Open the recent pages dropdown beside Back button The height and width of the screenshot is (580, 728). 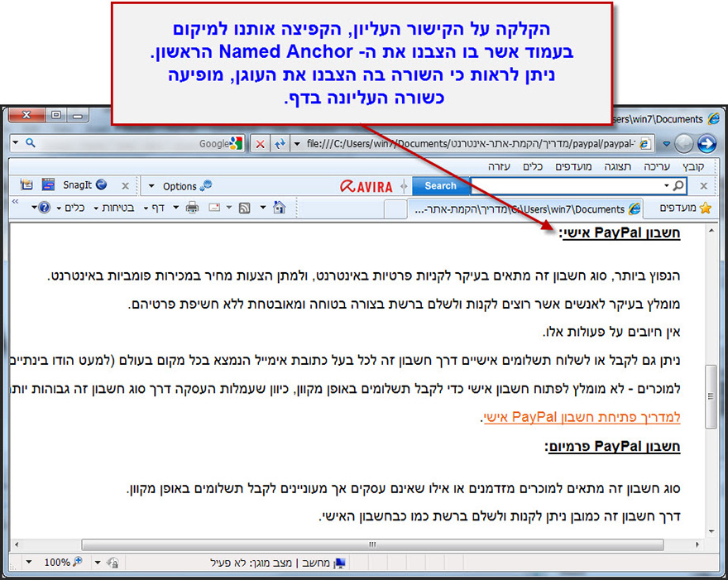[667, 143]
